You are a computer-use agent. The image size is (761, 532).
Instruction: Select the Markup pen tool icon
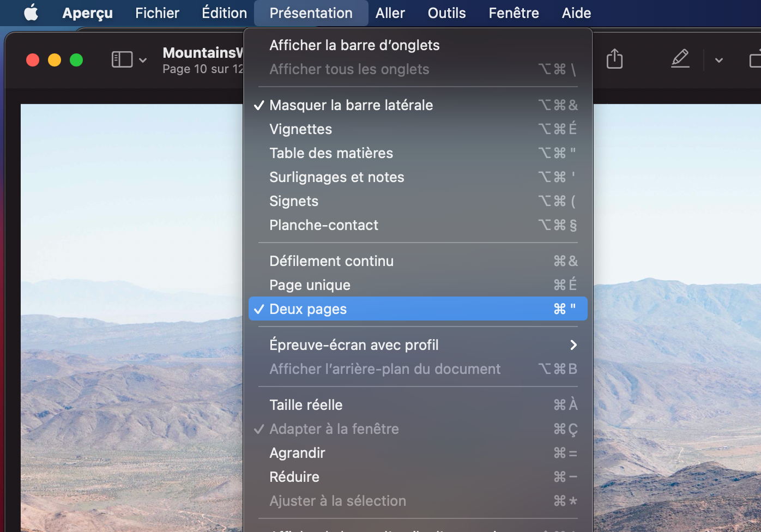tap(680, 59)
